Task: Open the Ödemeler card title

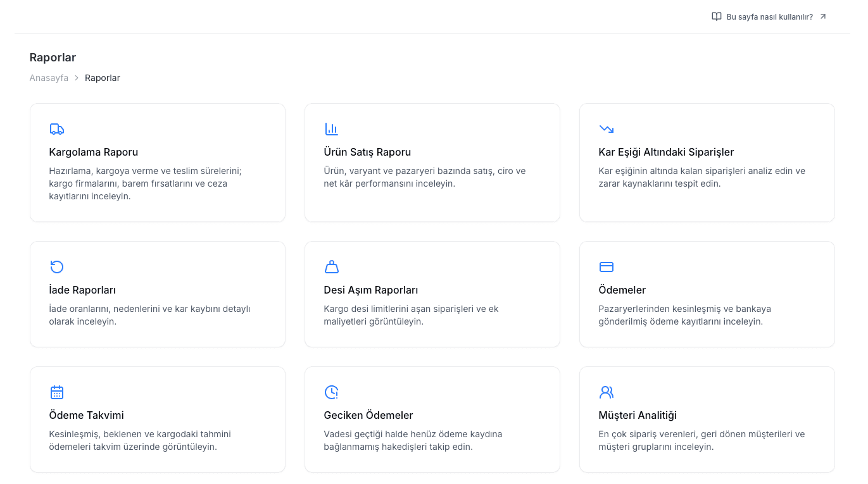Action: point(622,290)
